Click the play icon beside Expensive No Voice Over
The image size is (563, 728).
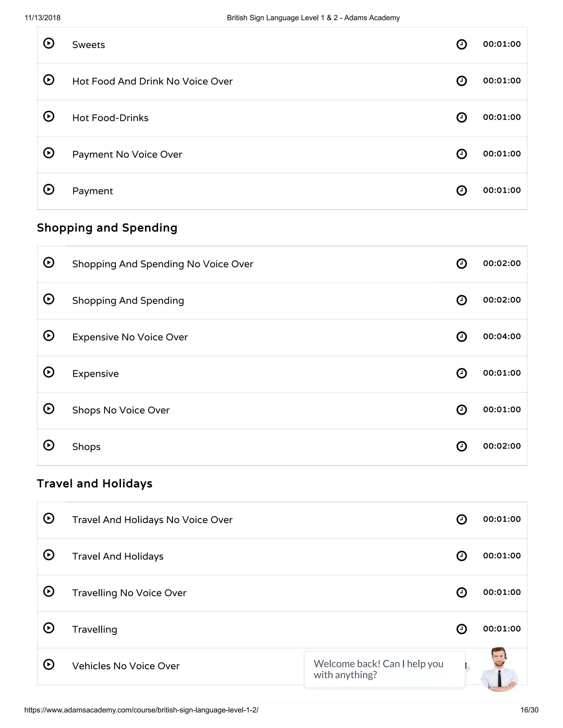[x=49, y=336]
